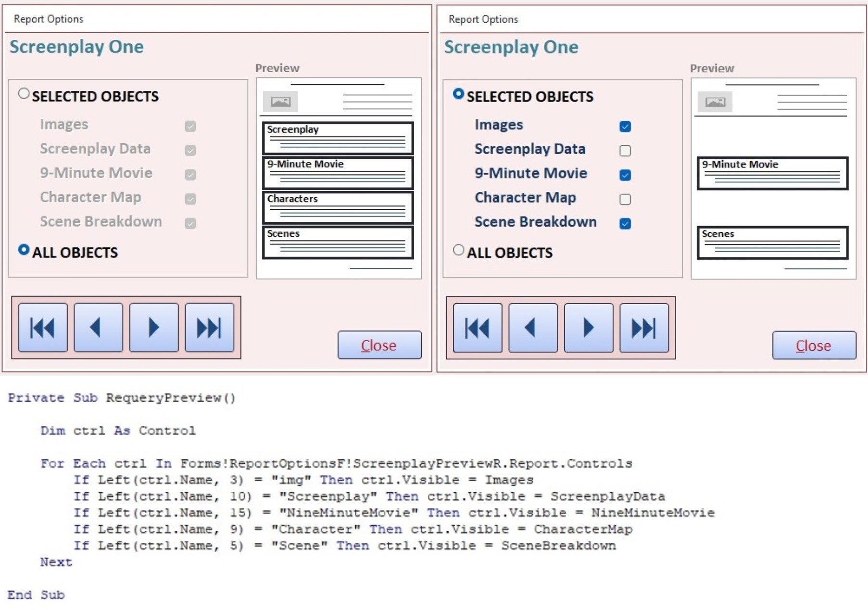Uncheck Images checkbox in right dialog
This screenshot has height=610, width=868.
pos(625,127)
